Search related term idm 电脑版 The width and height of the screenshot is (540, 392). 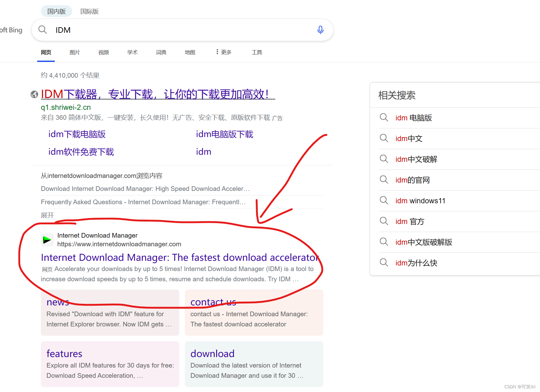(414, 118)
